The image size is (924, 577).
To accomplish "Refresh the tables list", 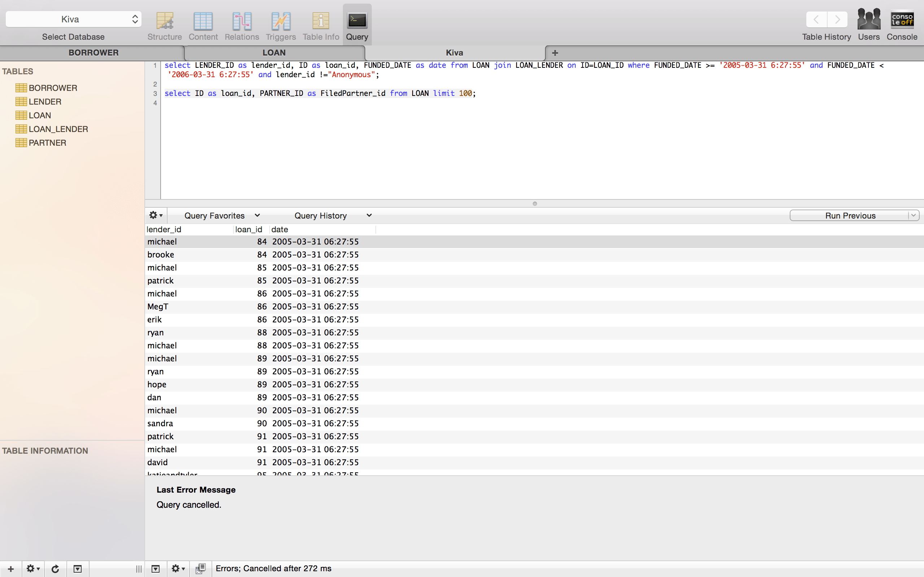I will point(55,568).
